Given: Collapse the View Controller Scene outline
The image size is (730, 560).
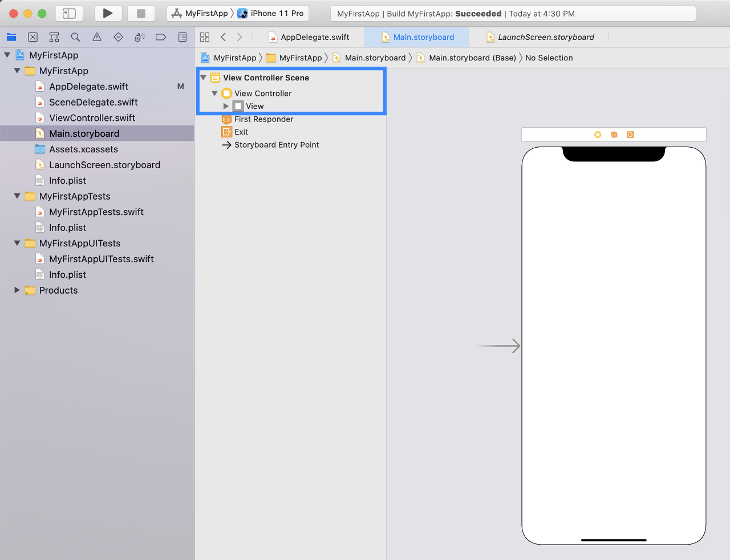Looking at the screenshot, I should tap(203, 78).
